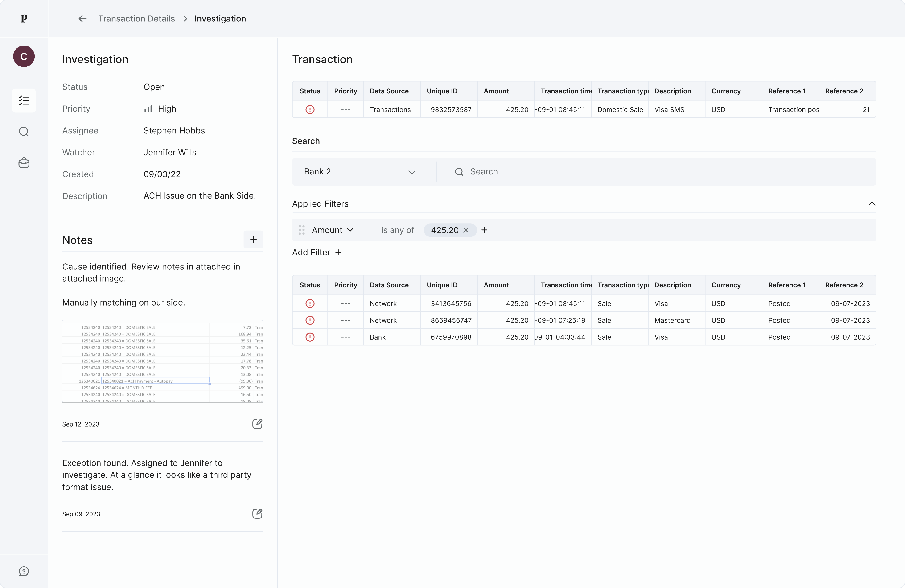Screen dimensions: 905x588
Task: Open the search icon in sidebar
Action: [24, 132]
